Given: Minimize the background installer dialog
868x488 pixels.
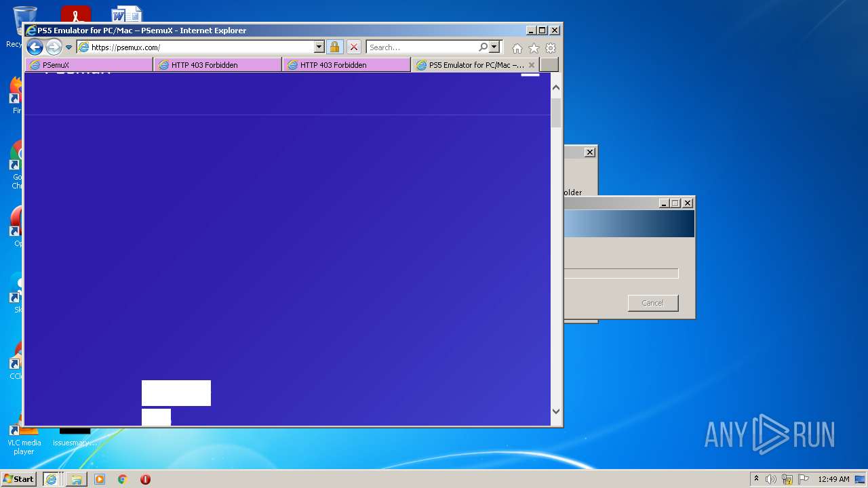Looking at the screenshot, I should 664,203.
